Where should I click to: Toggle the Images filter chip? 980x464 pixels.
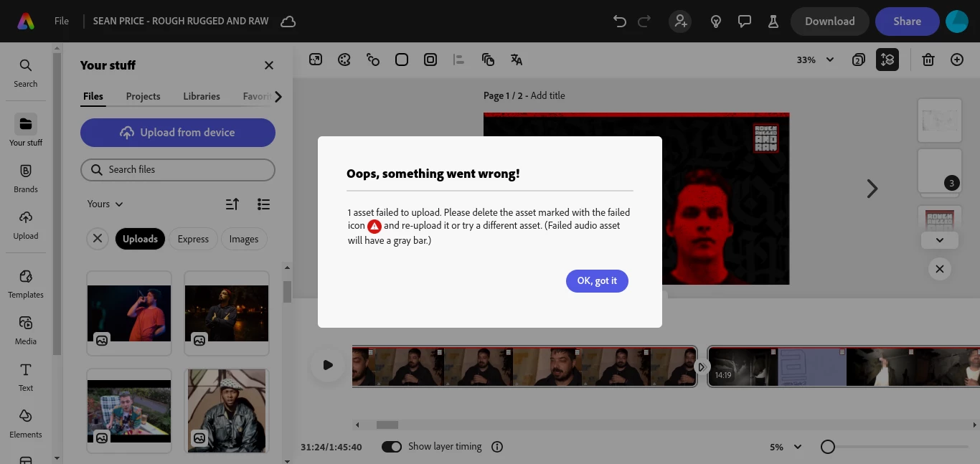244,239
